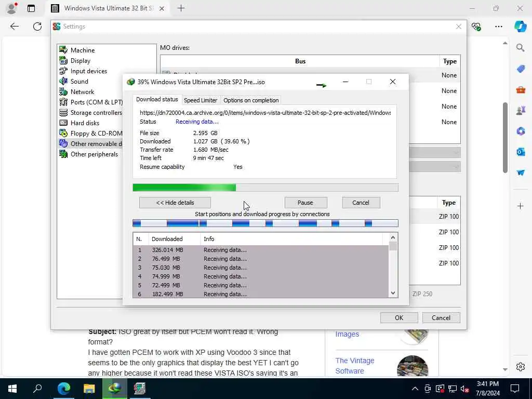Open sidebar Tools briefcase icon
Screen dimensions: 532x399
coord(521,89)
